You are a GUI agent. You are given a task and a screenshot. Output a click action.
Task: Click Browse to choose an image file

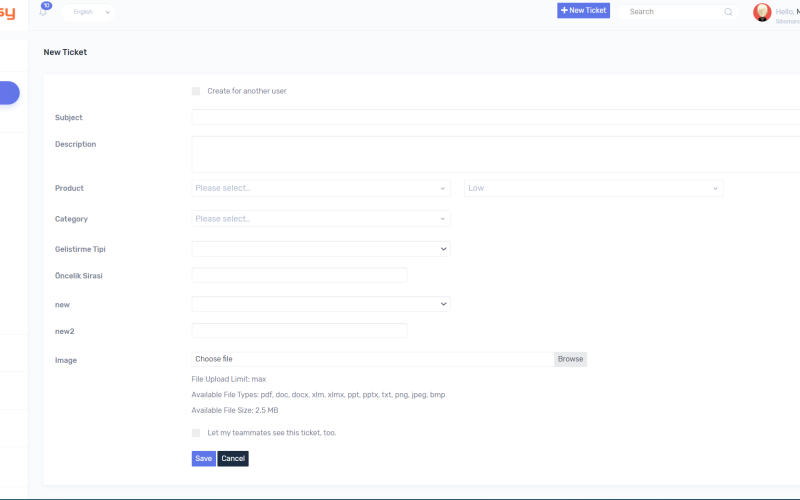coord(570,359)
